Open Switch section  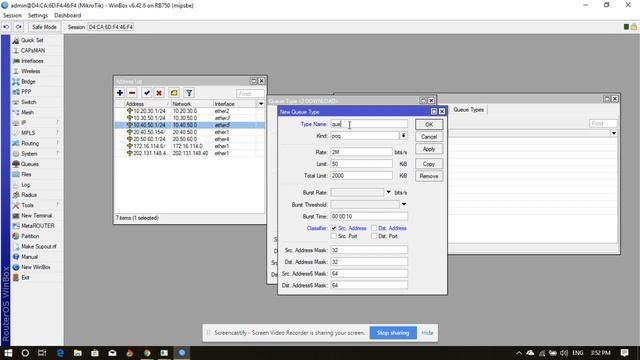coord(29,102)
